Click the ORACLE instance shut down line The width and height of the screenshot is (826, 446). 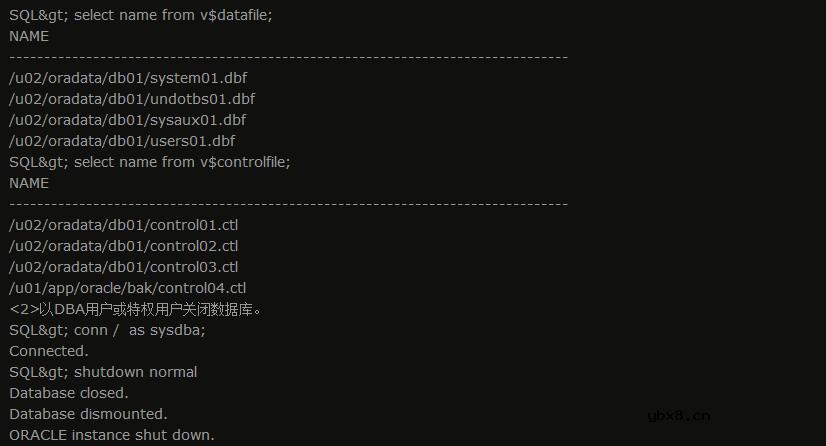(112, 435)
